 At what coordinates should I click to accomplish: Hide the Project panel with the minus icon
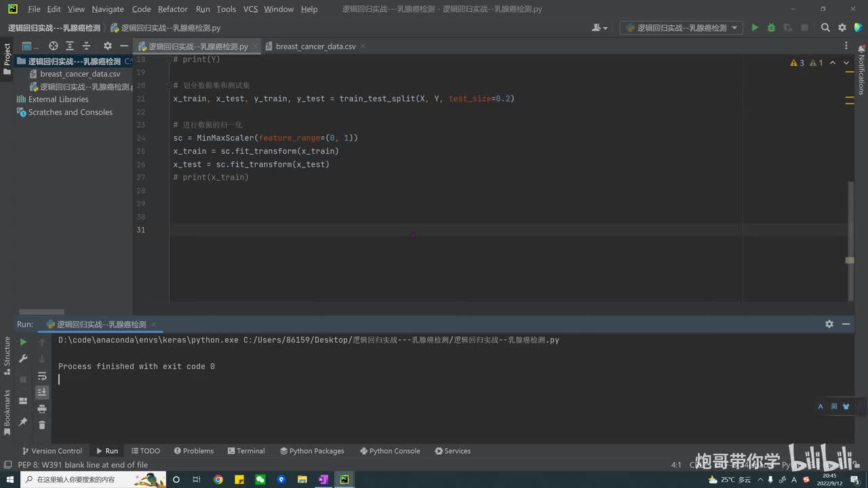tap(124, 46)
